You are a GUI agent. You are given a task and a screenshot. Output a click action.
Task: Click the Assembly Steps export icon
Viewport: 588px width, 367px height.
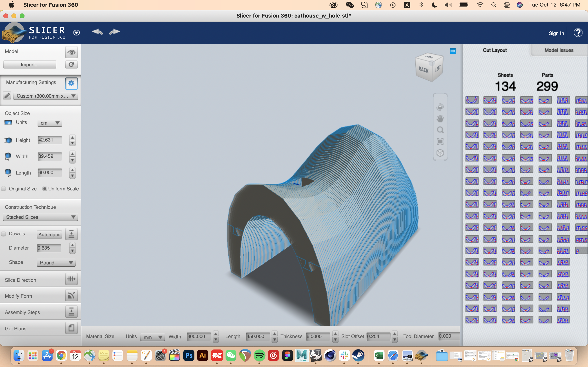(71, 311)
